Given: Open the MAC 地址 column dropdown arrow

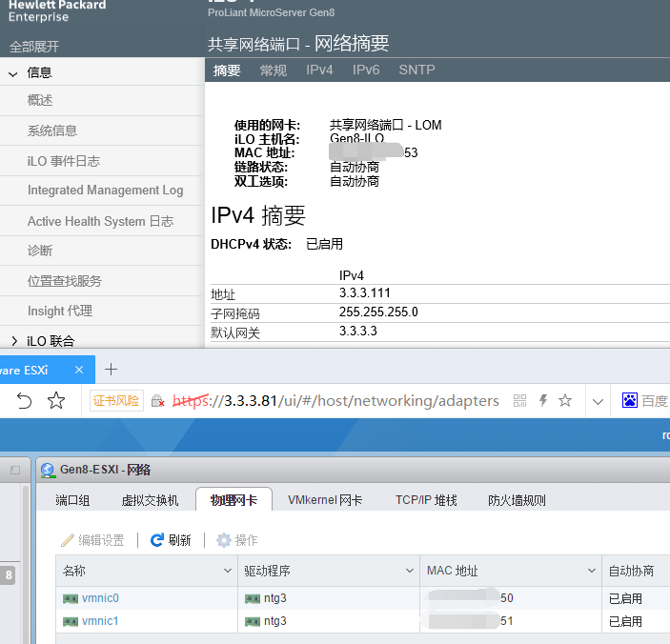Looking at the screenshot, I should click(592, 571).
